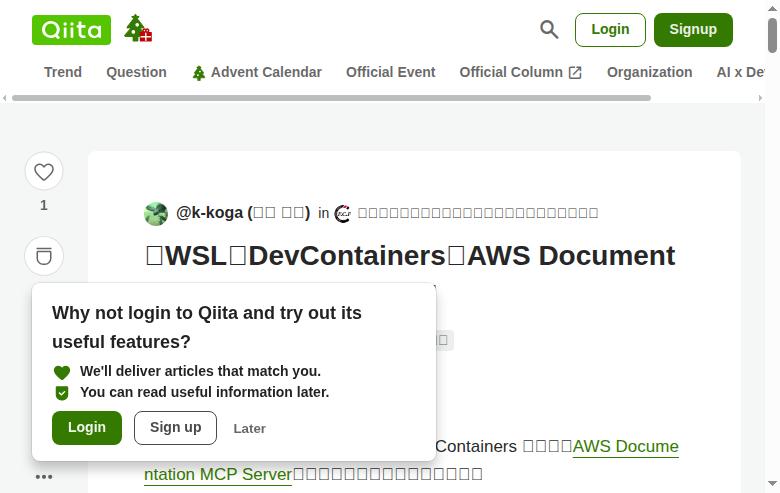Screen dimensions: 780x493
Task: Open Official Column external link
Action: (x=520, y=72)
